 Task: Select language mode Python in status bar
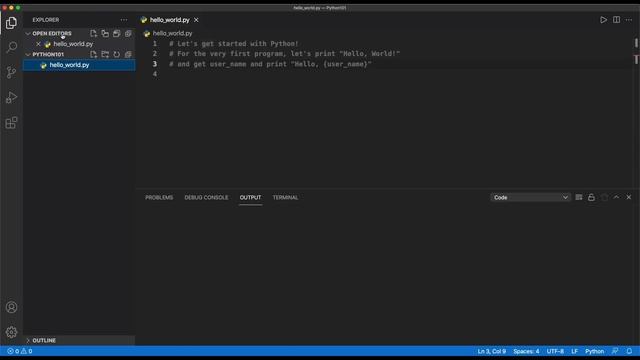coord(594,351)
